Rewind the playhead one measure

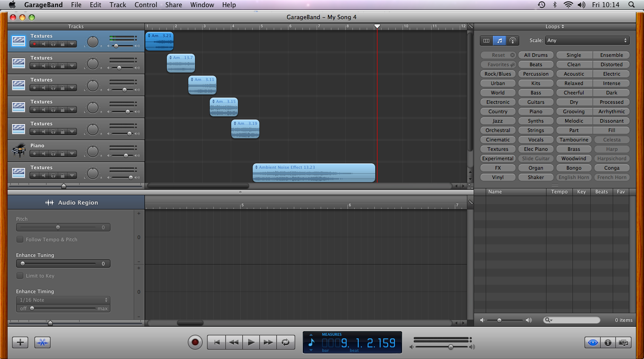point(234,342)
